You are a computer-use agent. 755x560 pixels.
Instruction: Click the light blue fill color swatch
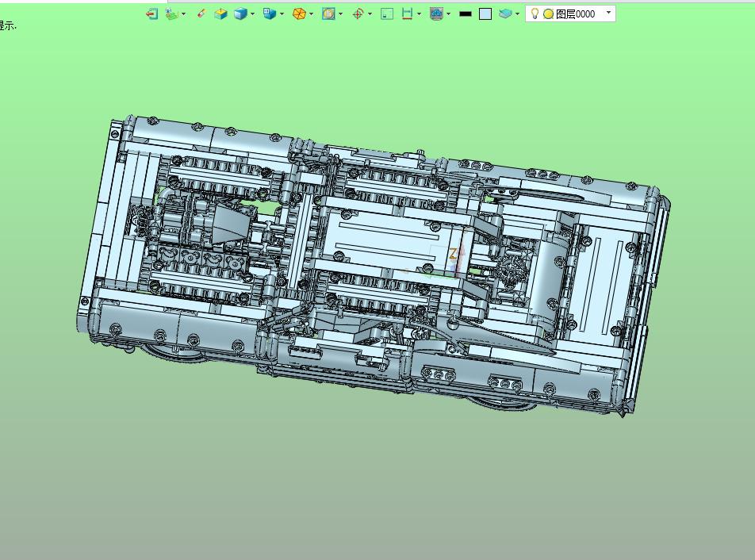click(485, 14)
